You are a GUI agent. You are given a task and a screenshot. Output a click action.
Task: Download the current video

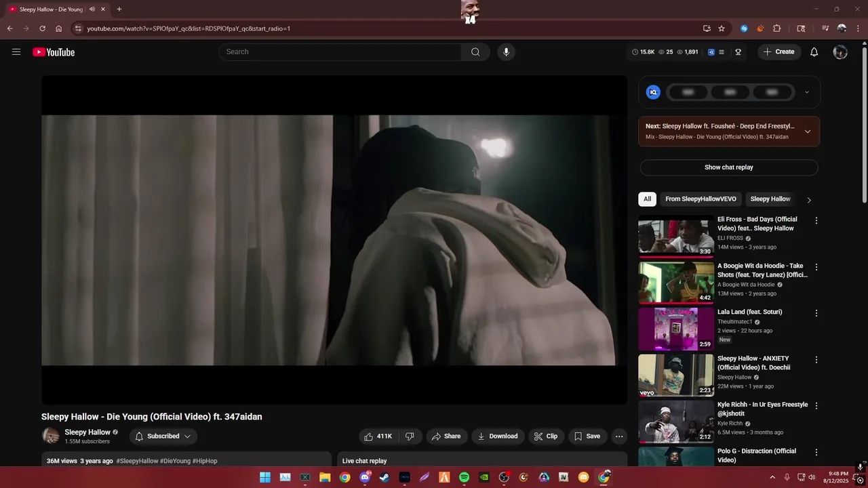click(498, 436)
